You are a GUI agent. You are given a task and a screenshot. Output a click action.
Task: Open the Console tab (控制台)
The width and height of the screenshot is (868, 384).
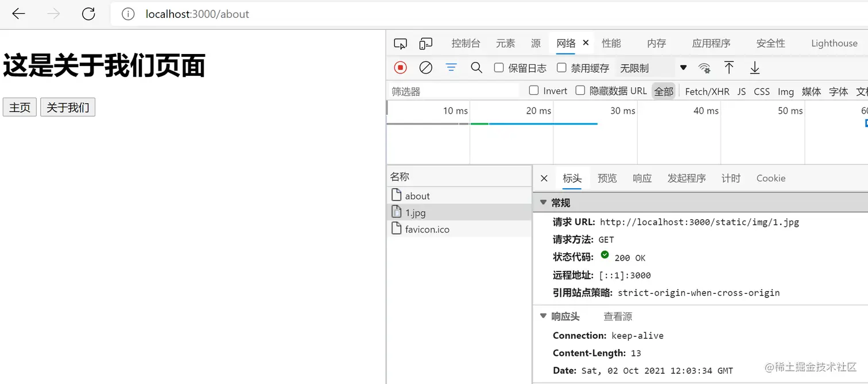point(466,43)
